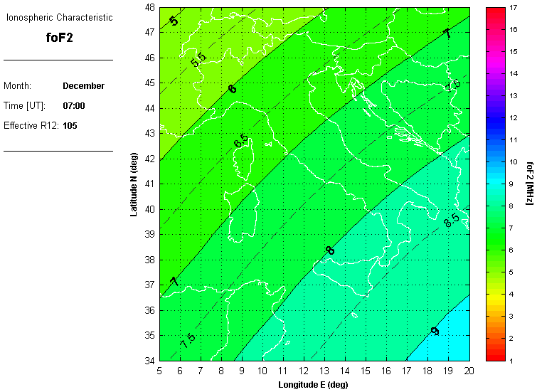537x392 pixels.
Task: Click the Effective R12 value 105
Action: pos(70,126)
